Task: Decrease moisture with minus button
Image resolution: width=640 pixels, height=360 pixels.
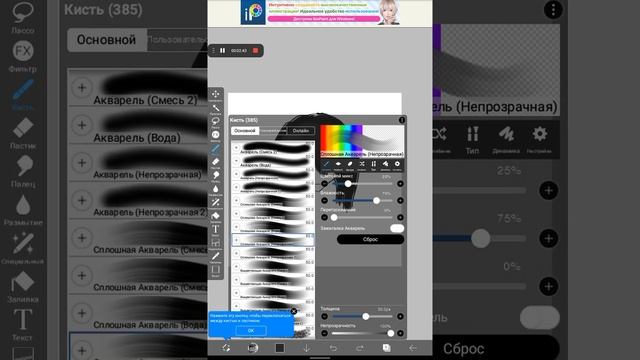Action: 324,200
